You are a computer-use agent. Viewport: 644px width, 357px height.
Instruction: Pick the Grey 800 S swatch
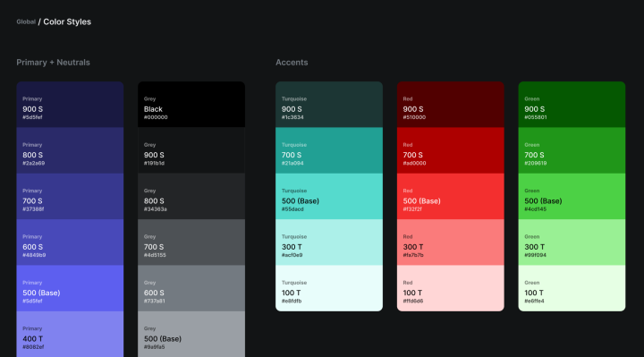(x=191, y=196)
